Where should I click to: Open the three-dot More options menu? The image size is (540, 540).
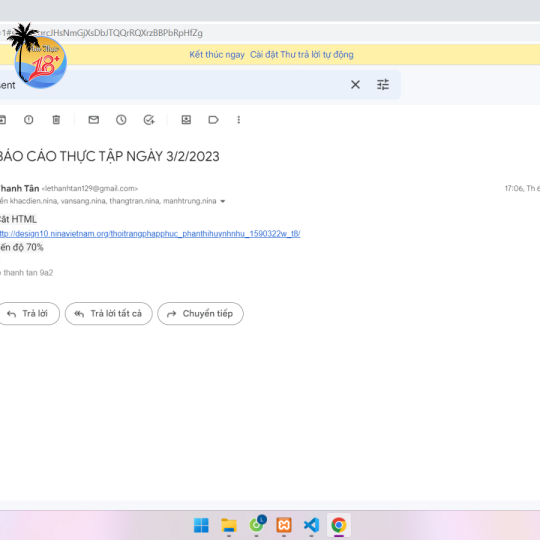[x=239, y=120]
